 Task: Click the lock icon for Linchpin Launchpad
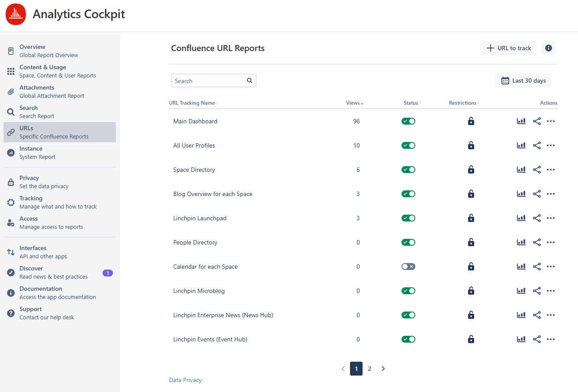coord(471,218)
